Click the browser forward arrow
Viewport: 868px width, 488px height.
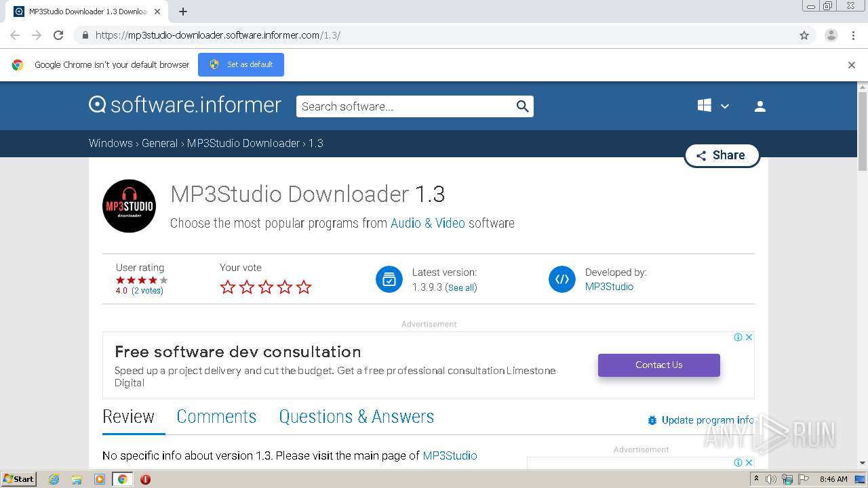pos(37,35)
